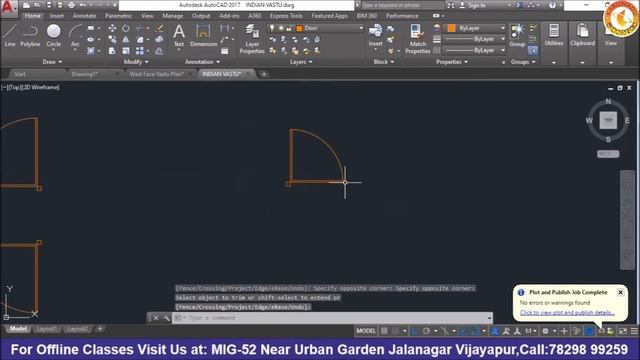This screenshot has height=360, width=640.
Task: Click the Customize status bar menu icon
Action: pyautogui.click(x=634, y=331)
